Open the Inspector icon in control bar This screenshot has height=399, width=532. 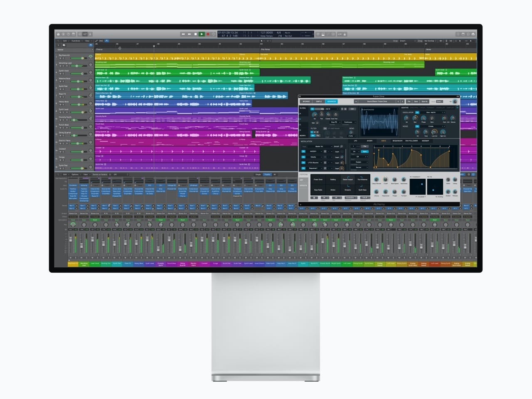click(64, 34)
